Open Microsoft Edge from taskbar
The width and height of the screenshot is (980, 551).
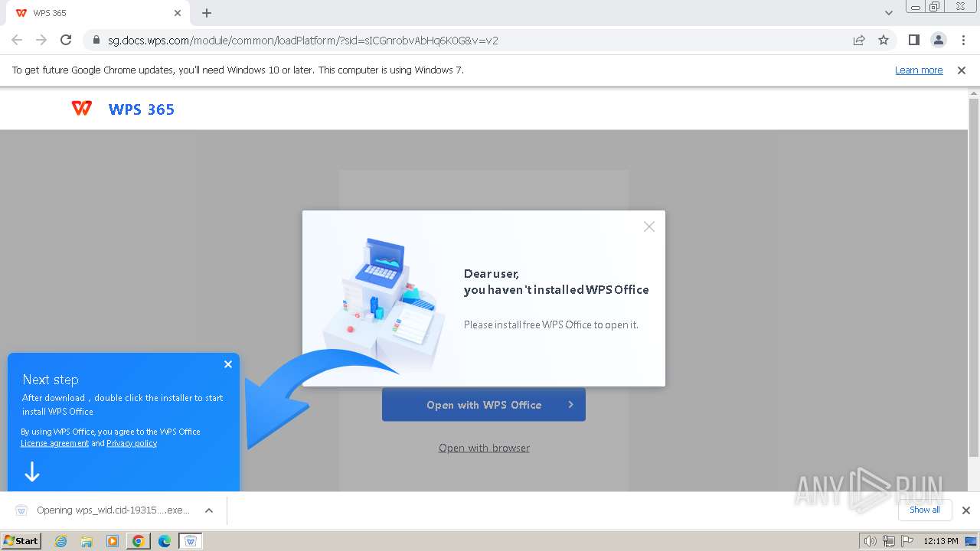(x=165, y=541)
